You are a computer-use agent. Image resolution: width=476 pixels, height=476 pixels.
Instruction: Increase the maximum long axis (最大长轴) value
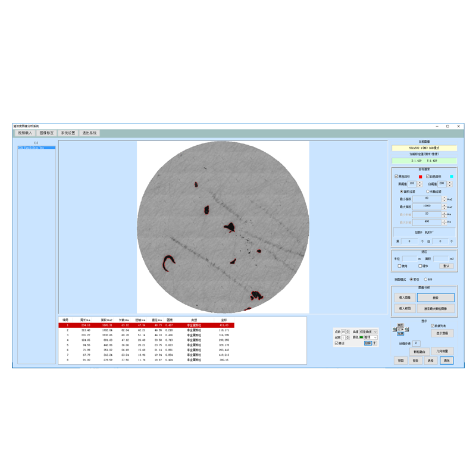[444, 221]
